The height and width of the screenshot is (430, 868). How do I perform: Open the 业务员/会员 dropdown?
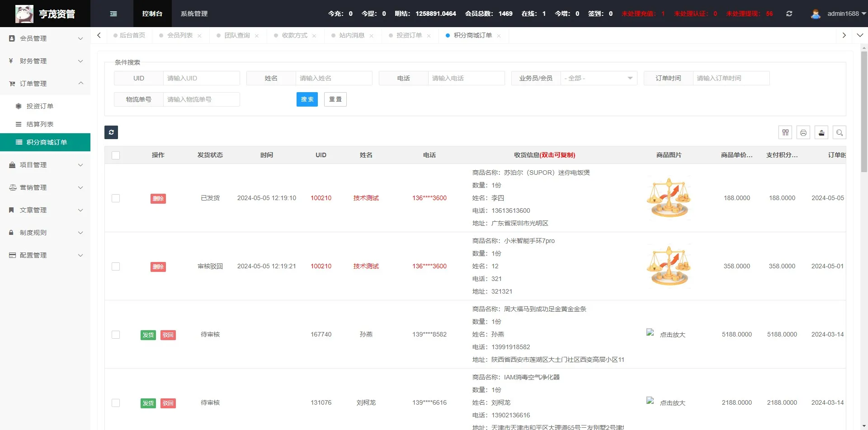[598, 78]
